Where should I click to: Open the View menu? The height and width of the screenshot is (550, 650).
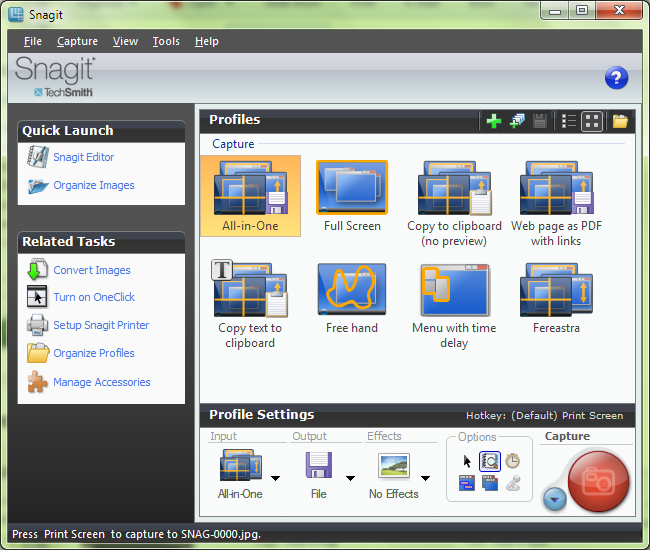(x=125, y=41)
